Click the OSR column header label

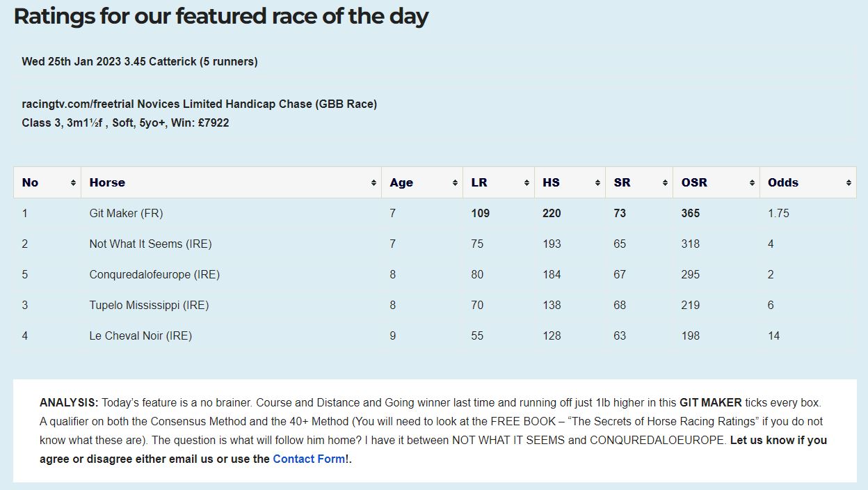pos(694,182)
